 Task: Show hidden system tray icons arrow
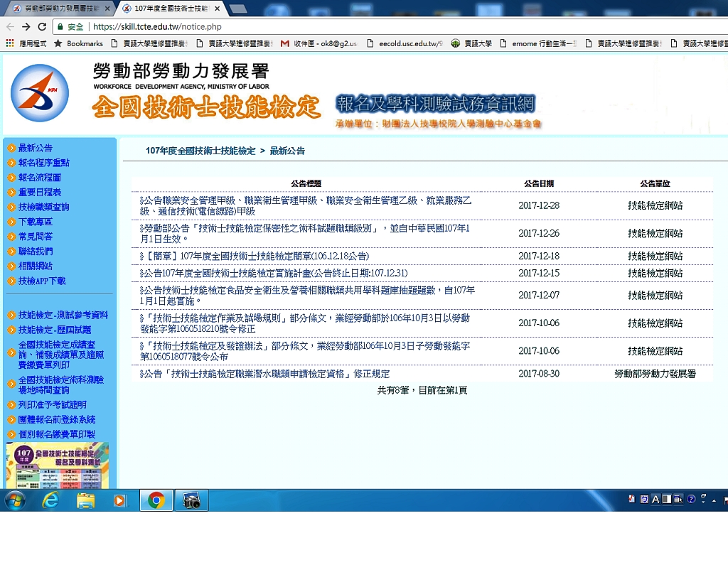point(713,500)
